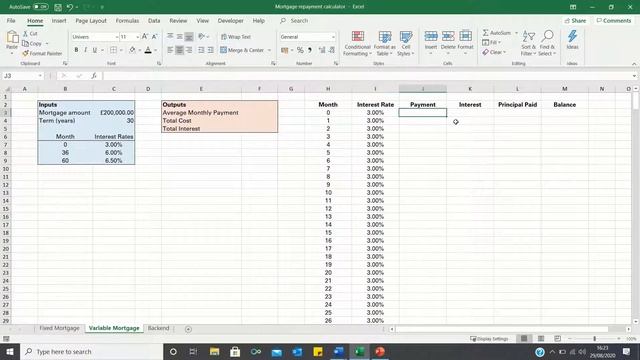Open the Developer ribbon tab
The height and width of the screenshot is (360, 640).
coord(230,20)
